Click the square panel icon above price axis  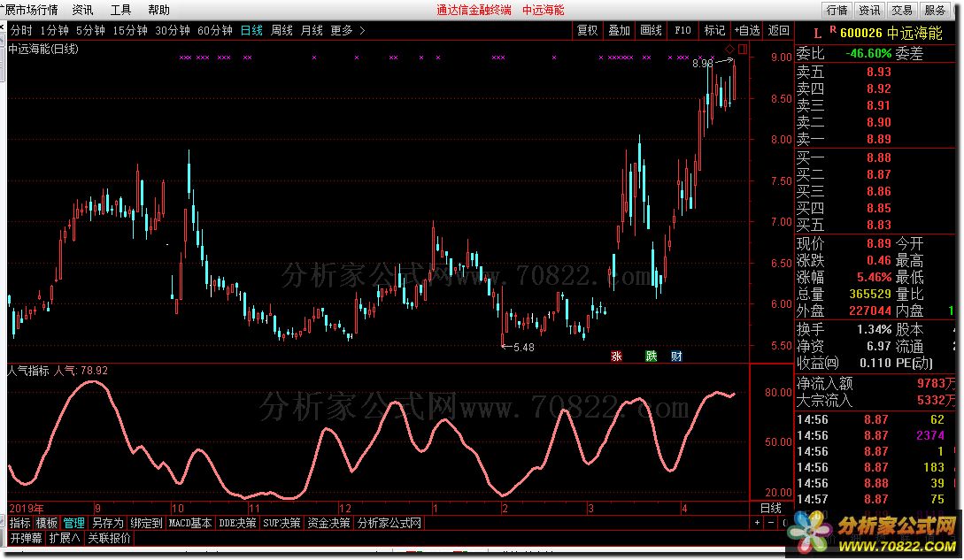[743, 49]
